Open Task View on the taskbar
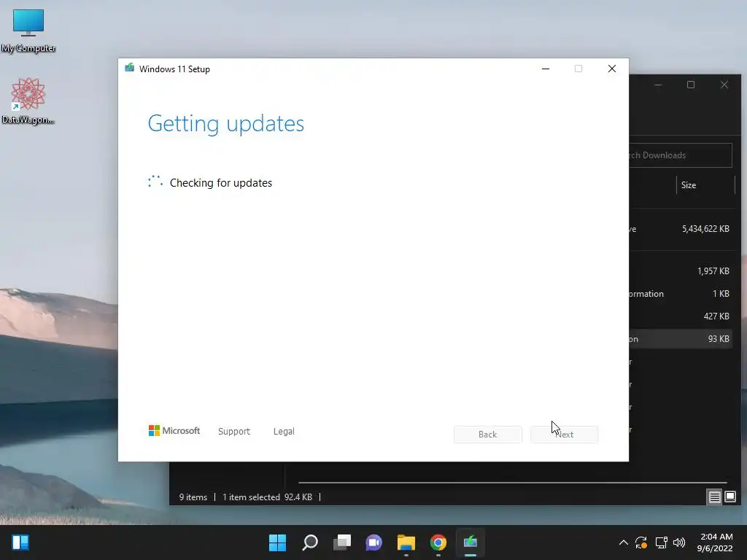The width and height of the screenshot is (747, 560). [x=341, y=542]
